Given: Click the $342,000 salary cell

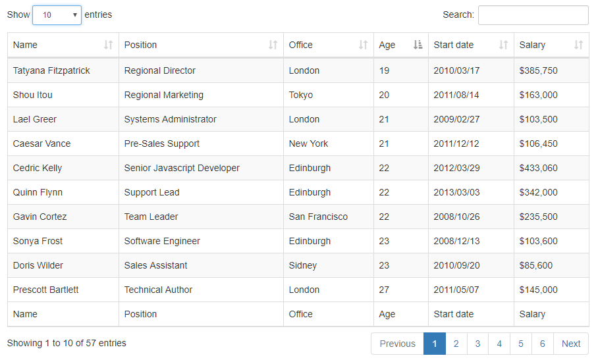Looking at the screenshot, I should 551,192.
